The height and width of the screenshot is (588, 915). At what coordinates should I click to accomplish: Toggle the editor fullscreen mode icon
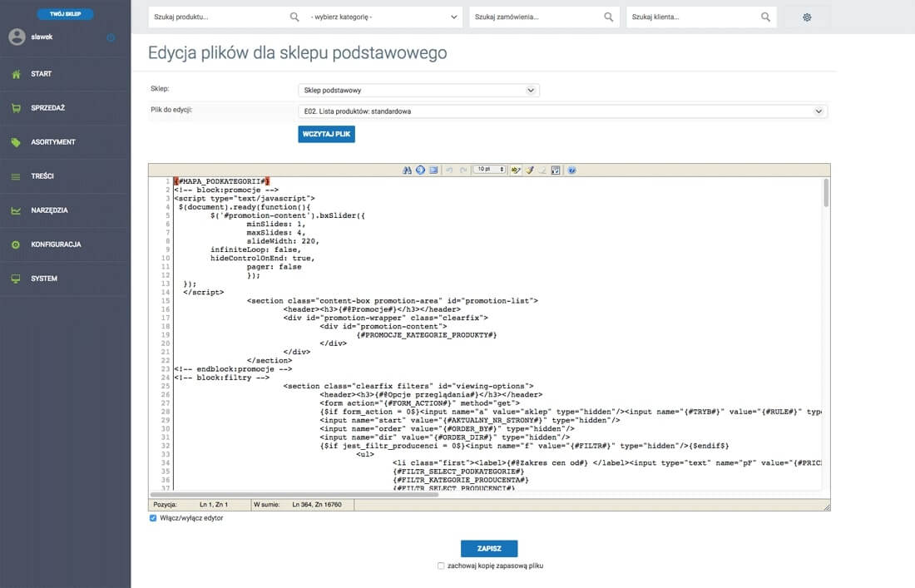click(x=433, y=170)
